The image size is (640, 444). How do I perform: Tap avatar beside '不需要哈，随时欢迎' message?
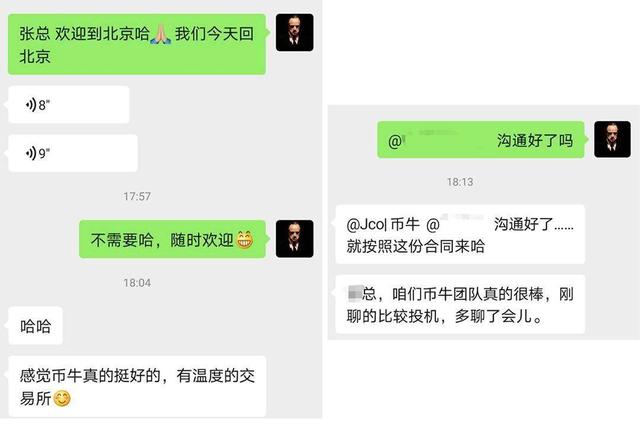(295, 239)
